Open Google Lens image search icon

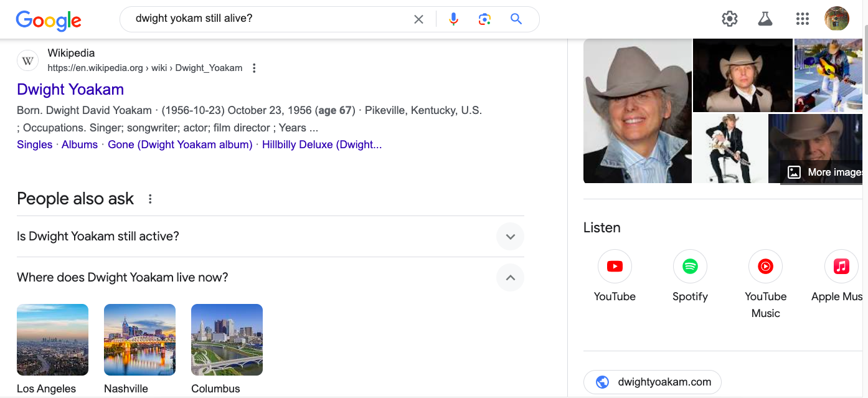tap(484, 19)
